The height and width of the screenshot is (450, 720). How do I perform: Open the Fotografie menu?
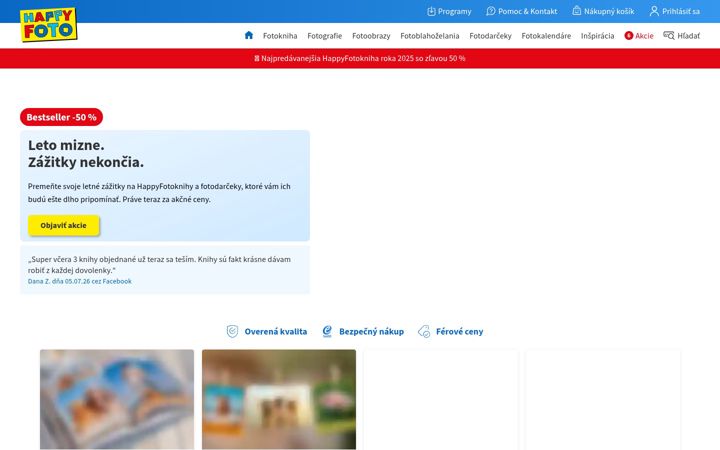(x=325, y=36)
